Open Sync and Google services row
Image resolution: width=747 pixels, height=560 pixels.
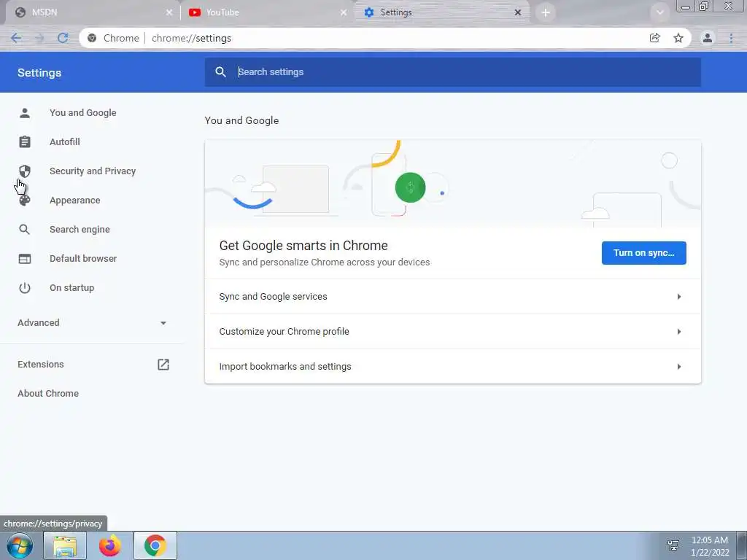coord(452,297)
